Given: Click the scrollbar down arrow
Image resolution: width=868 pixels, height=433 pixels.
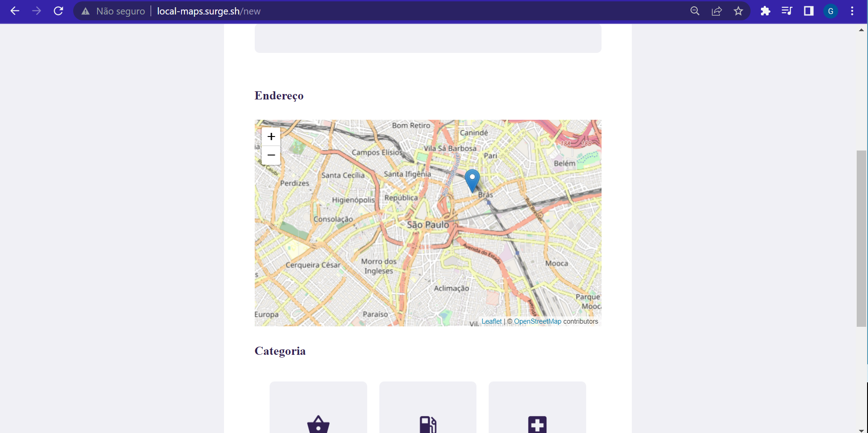Looking at the screenshot, I should coord(861,430).
